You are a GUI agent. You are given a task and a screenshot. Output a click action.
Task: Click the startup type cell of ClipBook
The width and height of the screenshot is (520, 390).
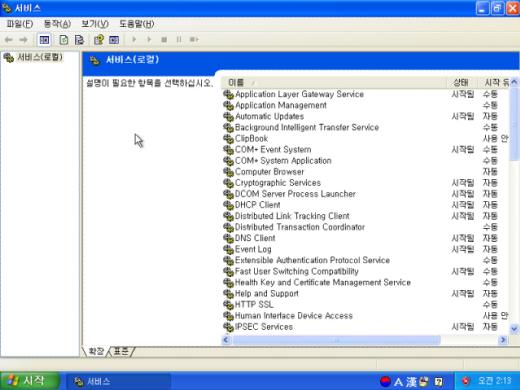tap(496, 138)
